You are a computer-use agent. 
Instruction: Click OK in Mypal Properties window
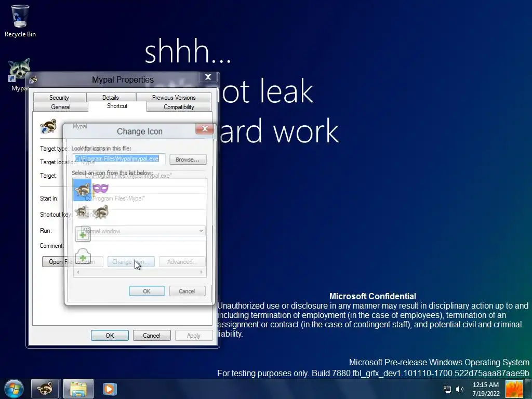110,335
